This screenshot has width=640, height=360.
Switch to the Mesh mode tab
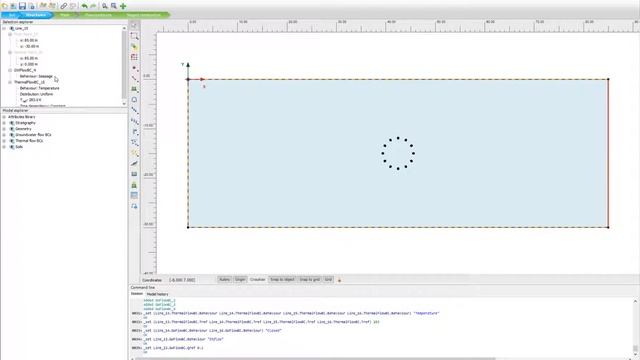click(64, 15)
